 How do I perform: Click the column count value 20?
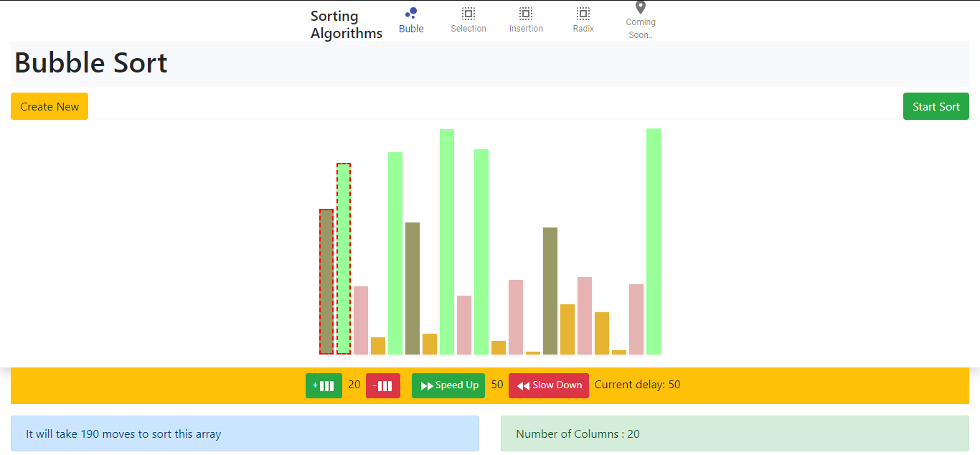[354, 385]
